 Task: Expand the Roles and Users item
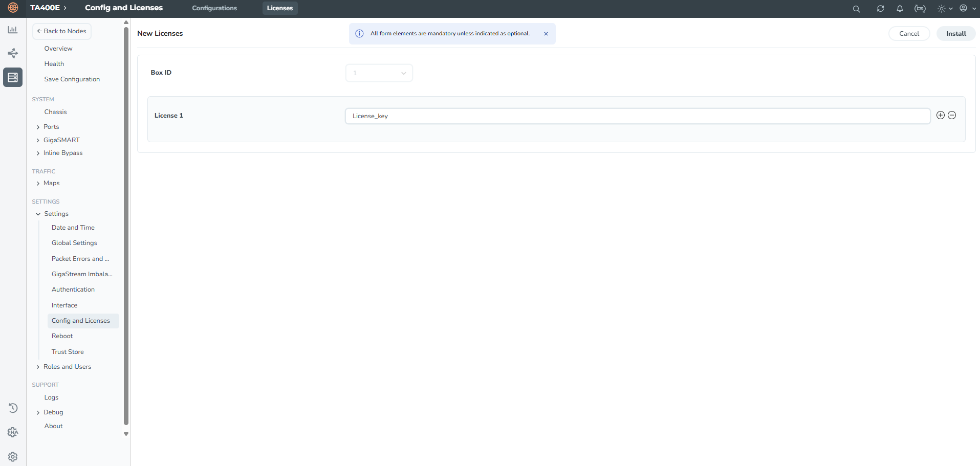tap(38, 367)
